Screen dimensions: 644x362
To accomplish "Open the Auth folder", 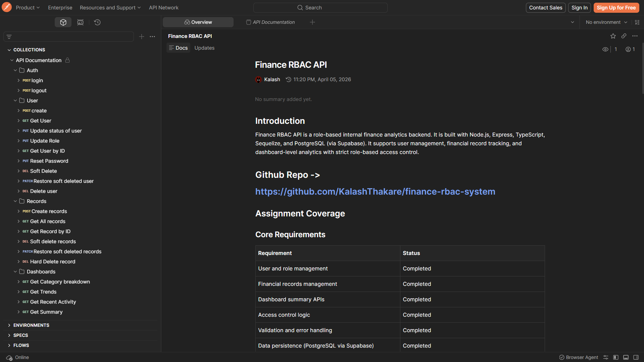I will click(32, 70).
